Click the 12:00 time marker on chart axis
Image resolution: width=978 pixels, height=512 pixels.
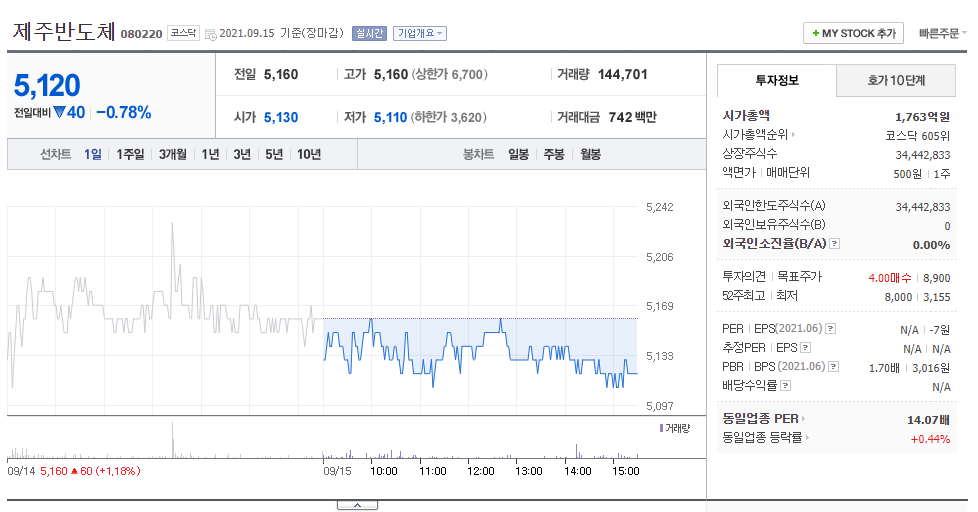click(480, 471)
